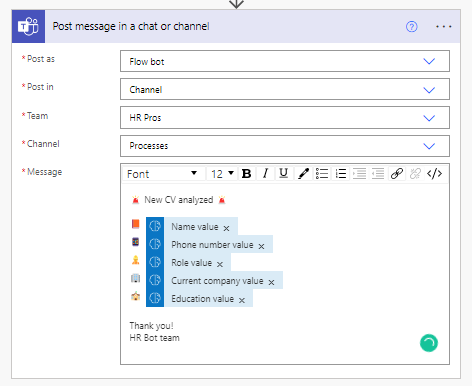Open the three-dots options menu
Screen dimensions: 472x386
444,26
